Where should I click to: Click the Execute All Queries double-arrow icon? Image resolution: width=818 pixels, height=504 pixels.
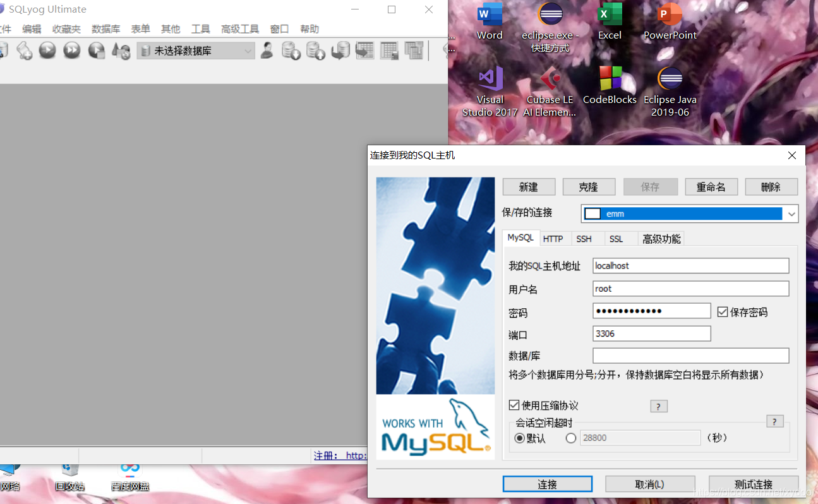point(72,50)
